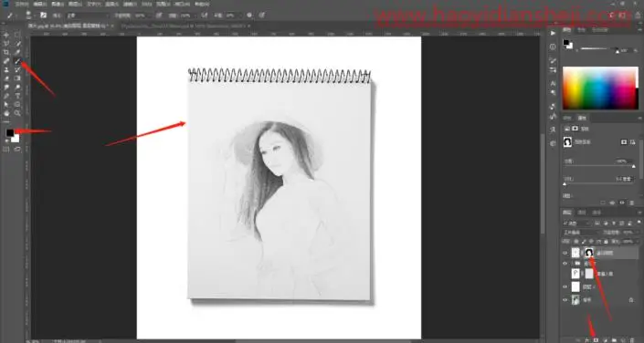Hide the layer group eye icon

[x=565, y=263]
